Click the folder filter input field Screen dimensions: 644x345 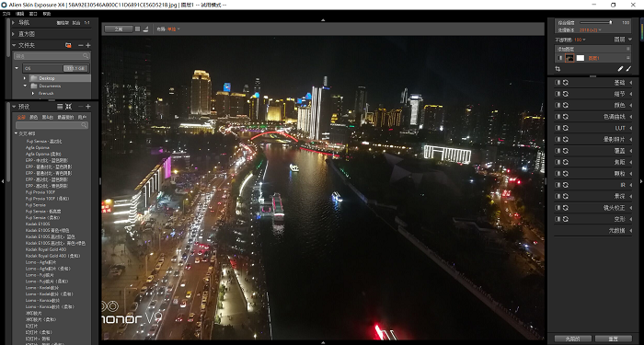pyautogui.click(x=52, y=56)
